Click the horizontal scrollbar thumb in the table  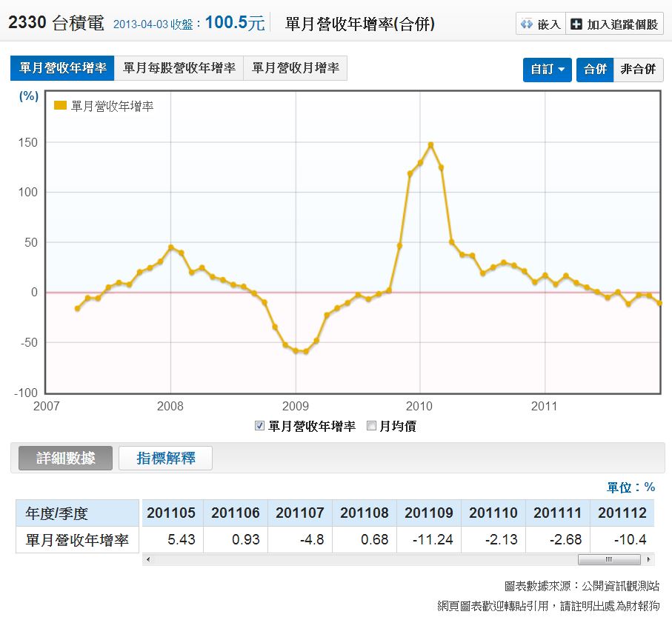609,559
